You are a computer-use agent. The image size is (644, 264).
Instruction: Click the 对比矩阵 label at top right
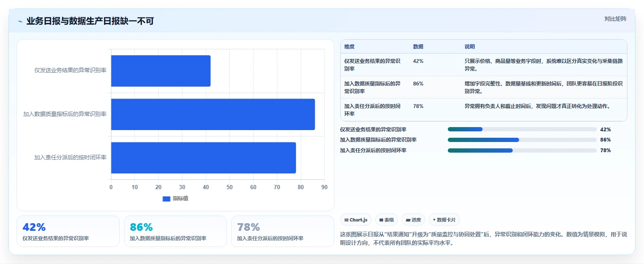pyautogui.click(x=615, y=19)
